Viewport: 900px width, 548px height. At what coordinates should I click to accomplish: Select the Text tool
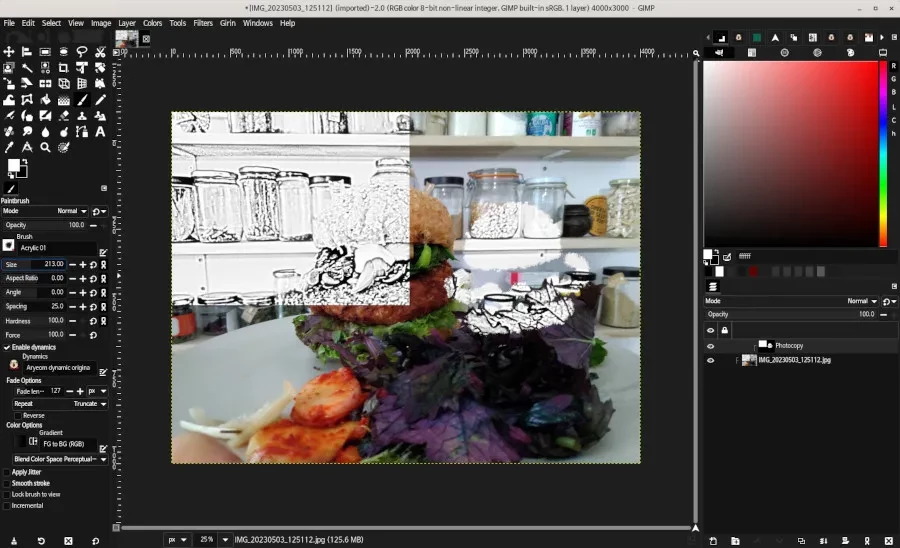[100, 131]
